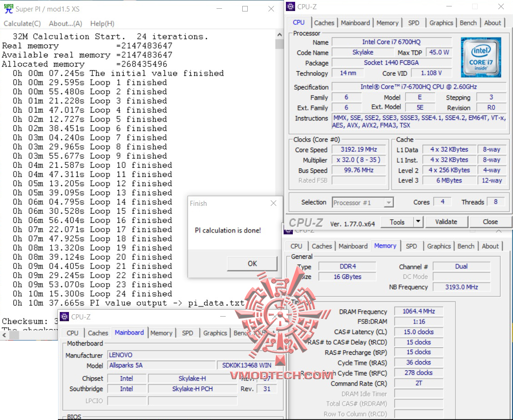Select About tab in the Memory CPU-Z window
This screenshot has height=420, width=513.
click(x=490, y=246)
